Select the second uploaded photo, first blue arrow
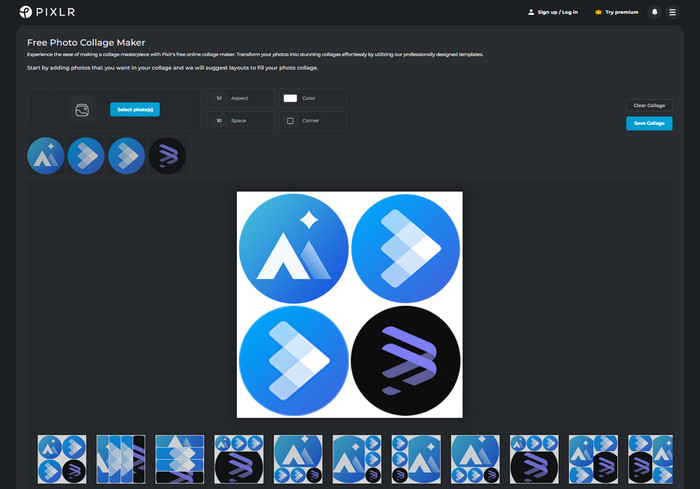This screenshot has width=700, height=489. click(86, 156)
